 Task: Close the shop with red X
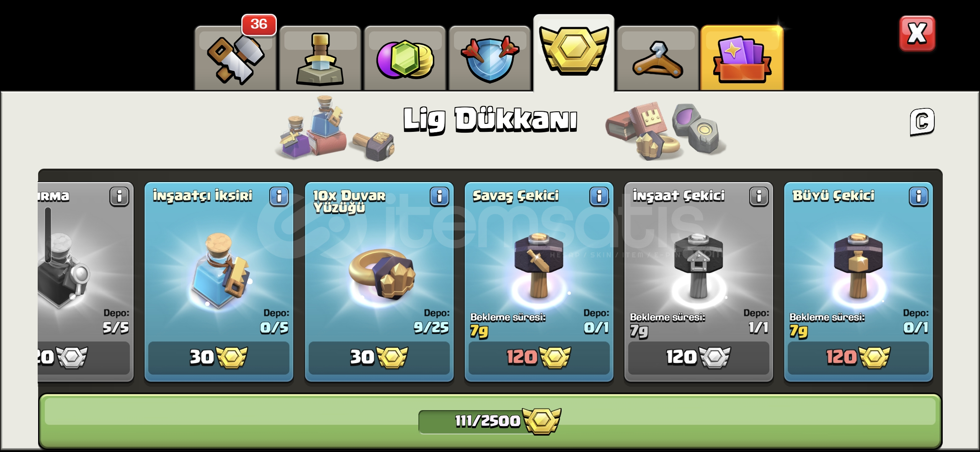tap(917, 33)
